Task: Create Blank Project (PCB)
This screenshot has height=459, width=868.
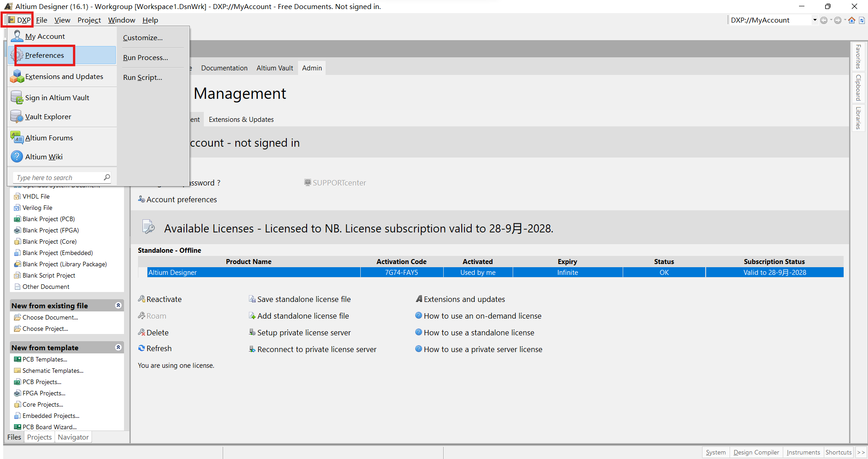Action: point(45,219)
